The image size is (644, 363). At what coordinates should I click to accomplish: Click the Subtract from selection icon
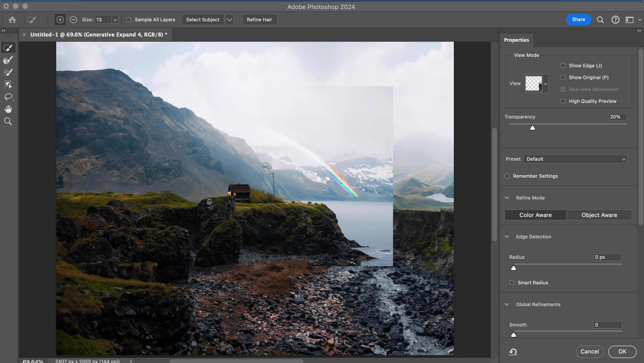tap(73, 20)
